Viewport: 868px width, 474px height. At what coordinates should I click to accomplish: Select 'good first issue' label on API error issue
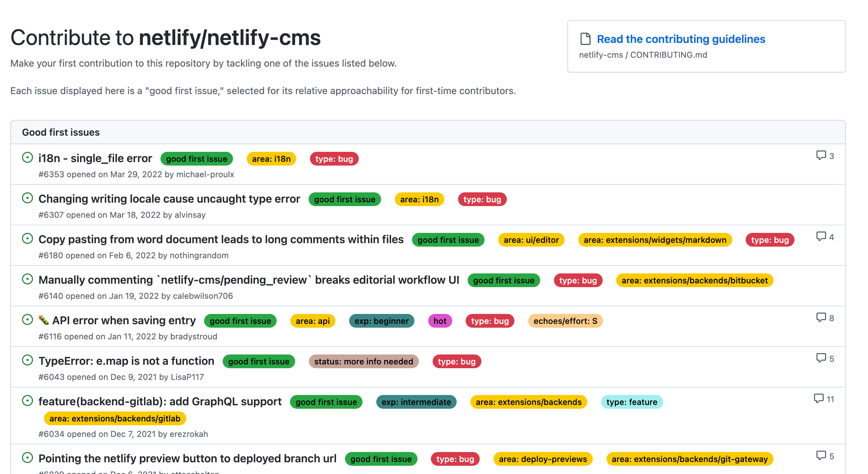click(x=240, y=321)
